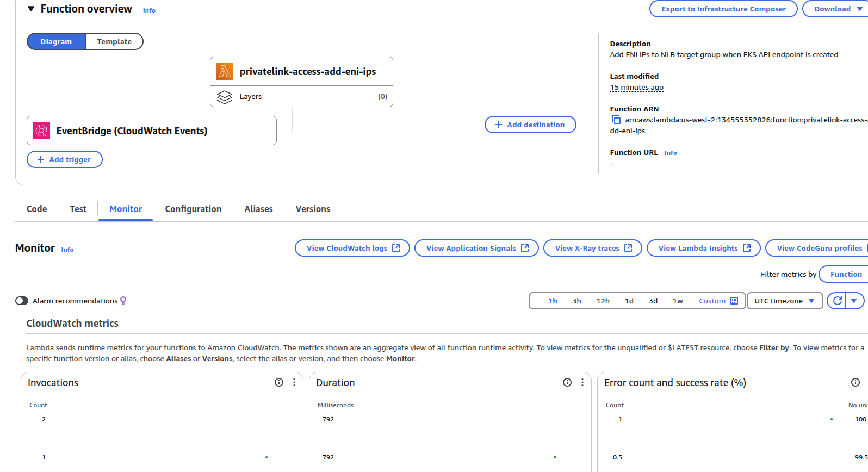This screenshot has height=472, width=868.
Task: Click the Add destination button
Action: pos(530,125)
